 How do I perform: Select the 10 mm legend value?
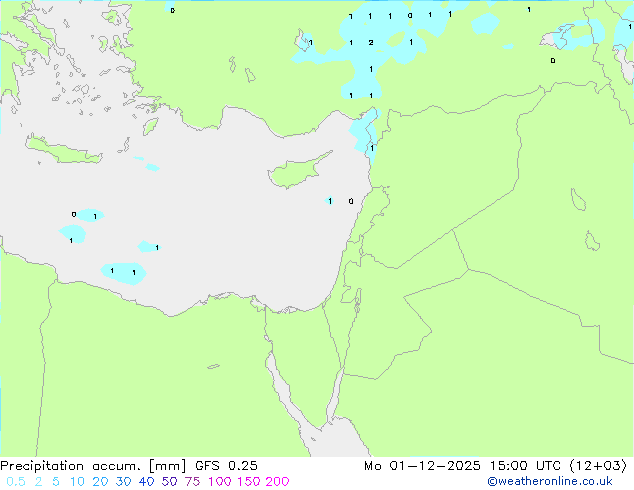point(77,482)
